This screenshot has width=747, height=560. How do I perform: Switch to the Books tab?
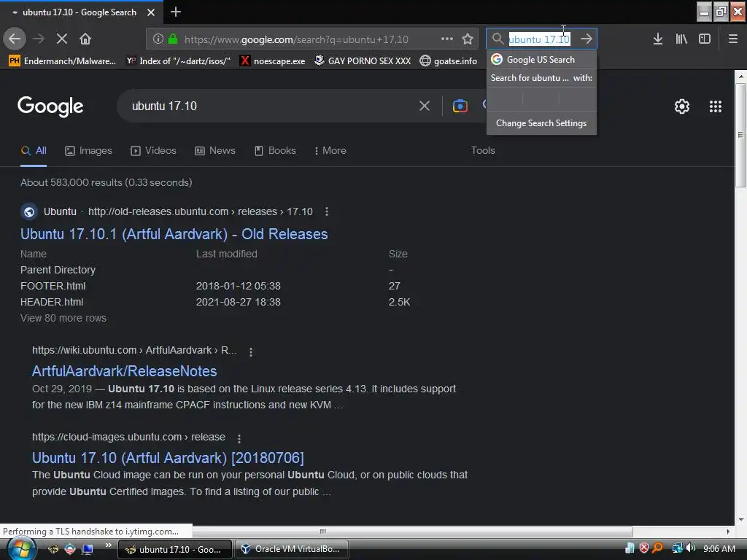coord(275,150)
